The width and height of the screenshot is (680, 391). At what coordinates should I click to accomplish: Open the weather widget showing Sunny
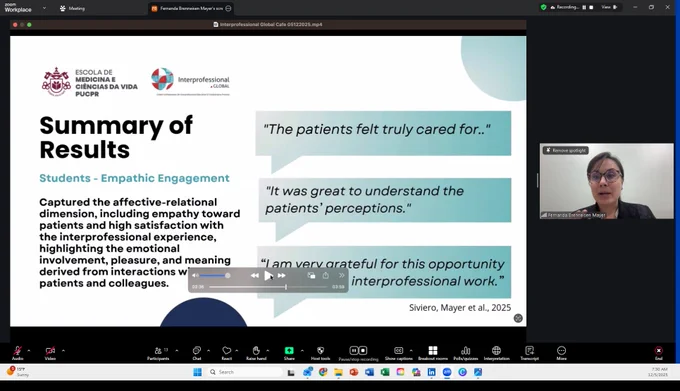point(16,371)
